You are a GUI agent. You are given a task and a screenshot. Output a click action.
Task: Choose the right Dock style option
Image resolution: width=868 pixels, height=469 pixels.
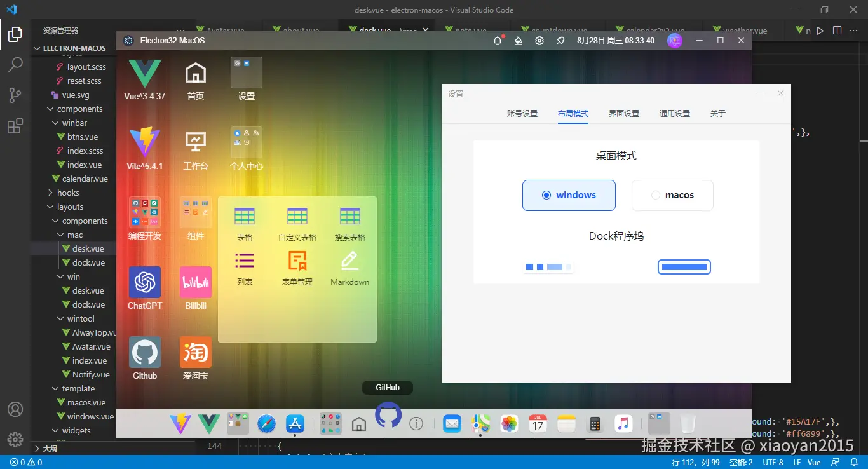click(x=684, y=266)
